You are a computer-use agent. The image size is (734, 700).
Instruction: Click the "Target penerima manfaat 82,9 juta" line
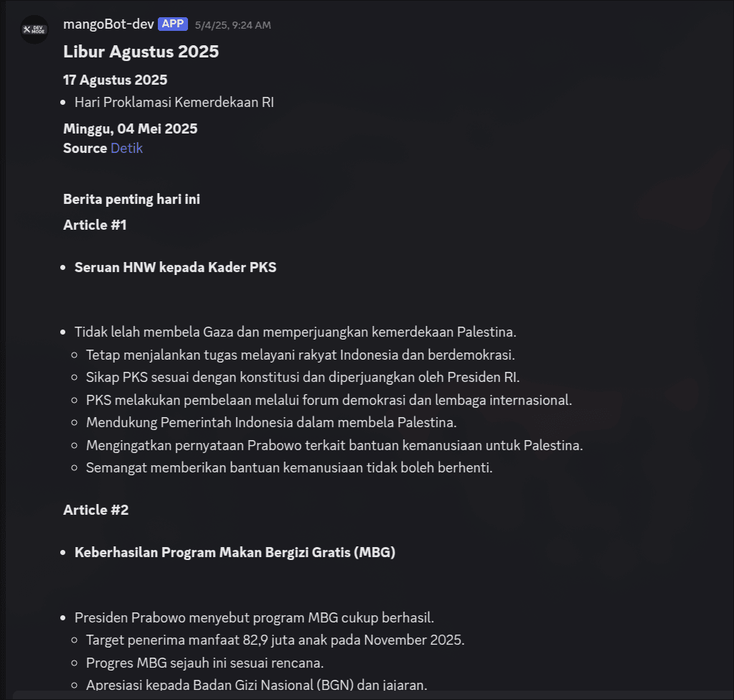[x=275, y=640]
